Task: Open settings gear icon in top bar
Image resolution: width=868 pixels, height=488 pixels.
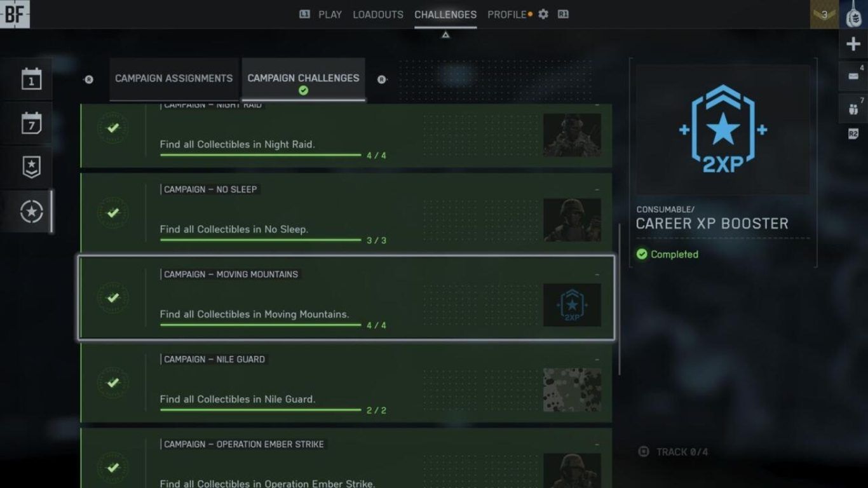Action: (x=543, y=14)
